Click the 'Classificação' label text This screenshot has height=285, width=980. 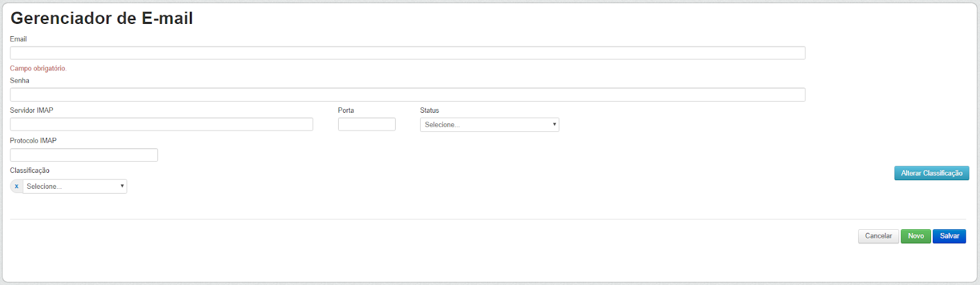pyautogui.click(x=29, y=170)
